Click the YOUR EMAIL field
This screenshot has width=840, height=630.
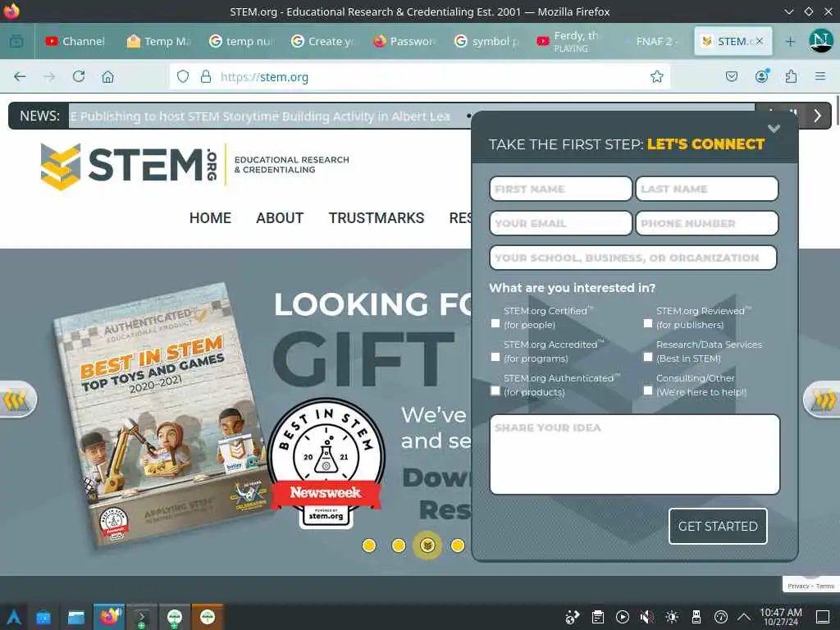point(560,223)
